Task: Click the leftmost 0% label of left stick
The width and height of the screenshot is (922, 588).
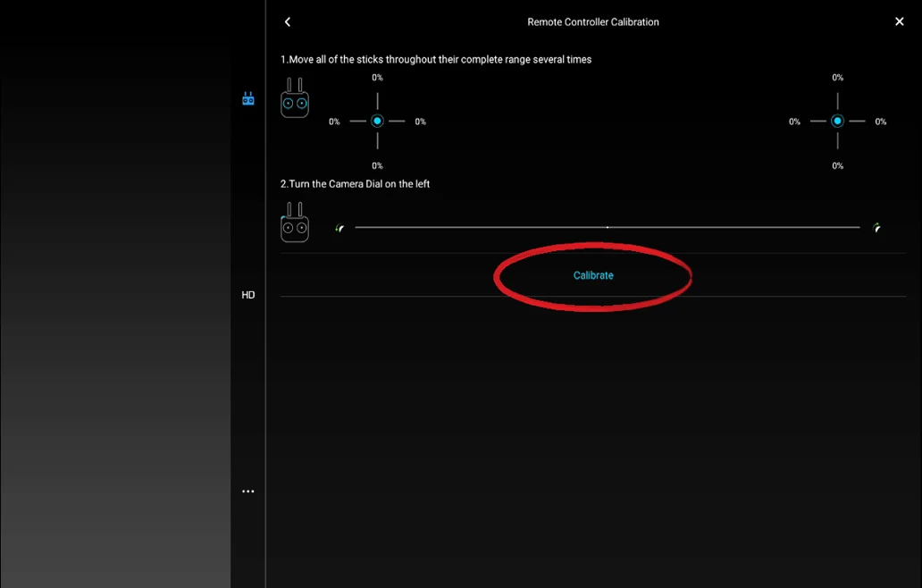Action: point(334,122)
